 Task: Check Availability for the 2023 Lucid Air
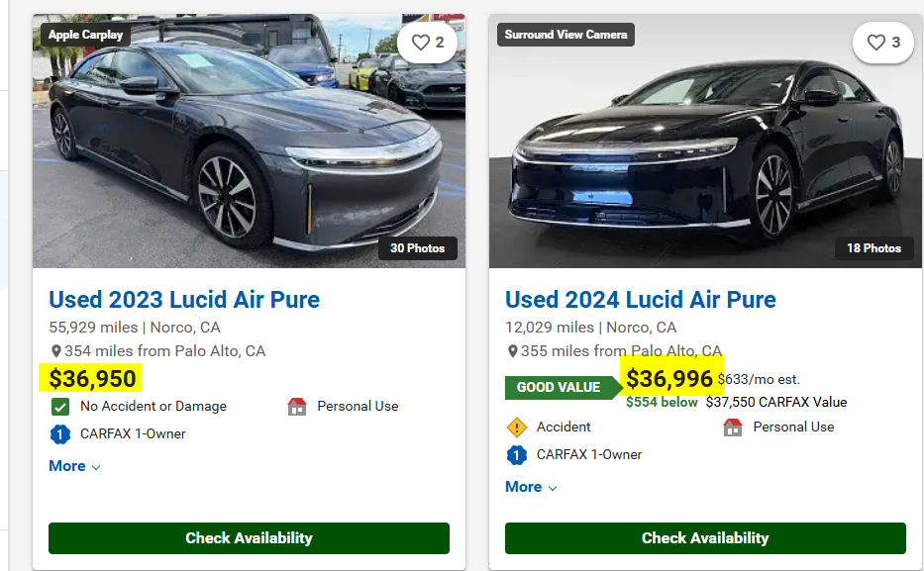click(x=249, y=538)
